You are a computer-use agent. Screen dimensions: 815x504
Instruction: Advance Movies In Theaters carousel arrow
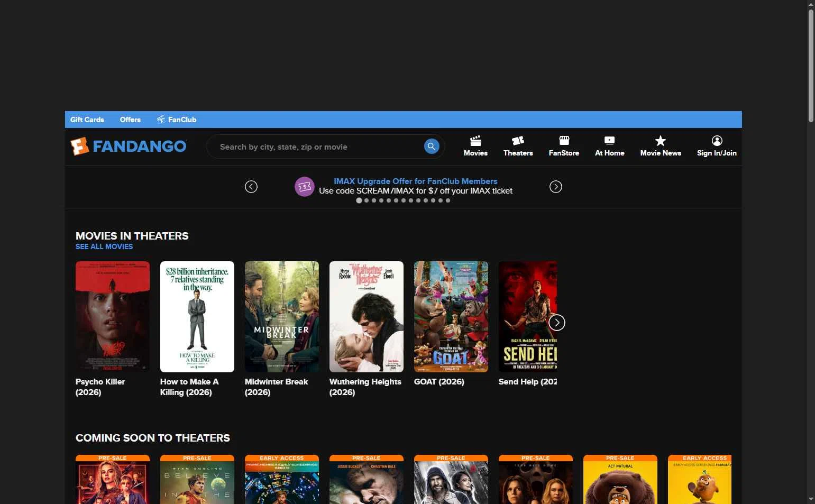tap(557, 323)
